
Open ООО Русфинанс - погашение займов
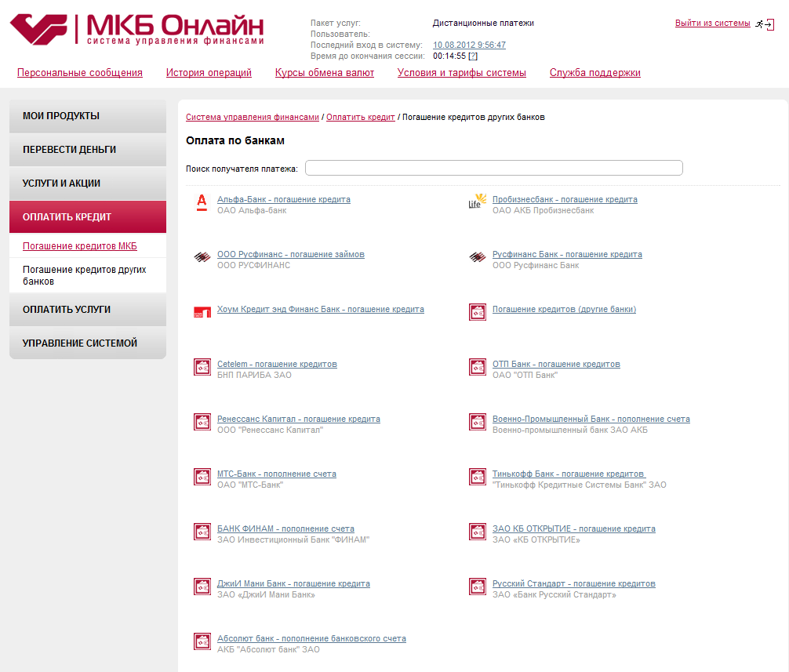pos(291,254)
